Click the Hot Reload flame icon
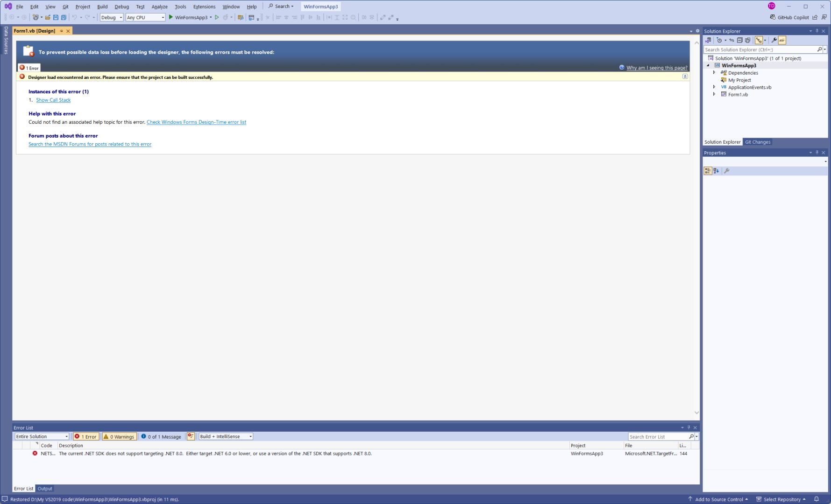 (x=226, y=17)
